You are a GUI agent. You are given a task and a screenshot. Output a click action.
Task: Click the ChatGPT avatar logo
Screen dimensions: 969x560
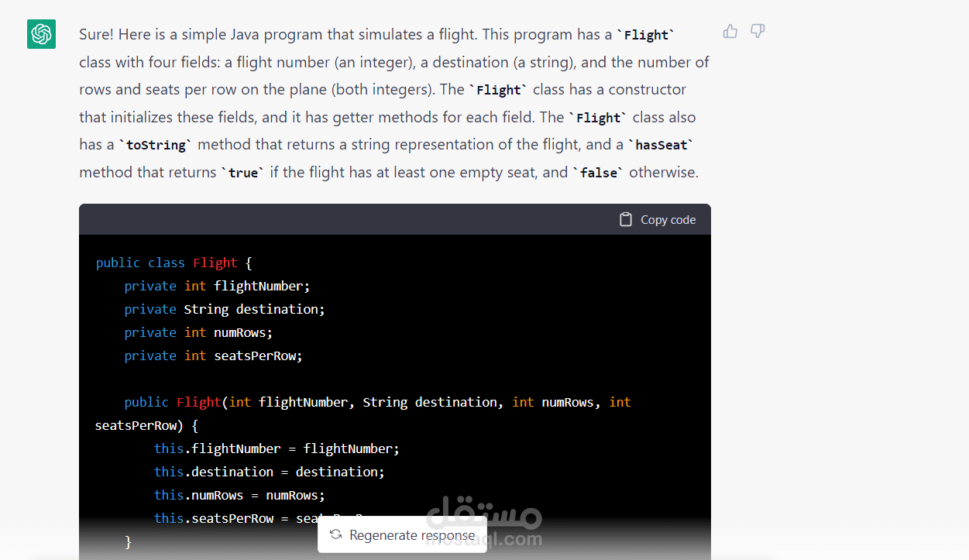point(41,34)
